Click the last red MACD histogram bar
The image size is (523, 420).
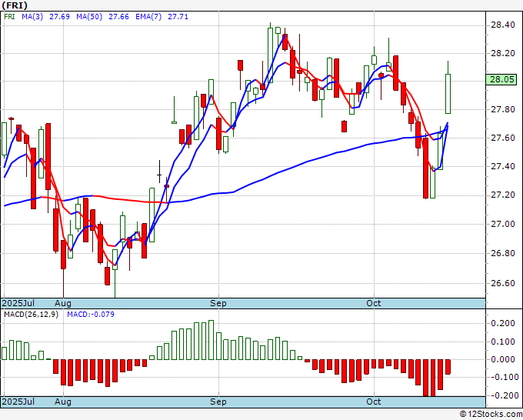(448, 367)
